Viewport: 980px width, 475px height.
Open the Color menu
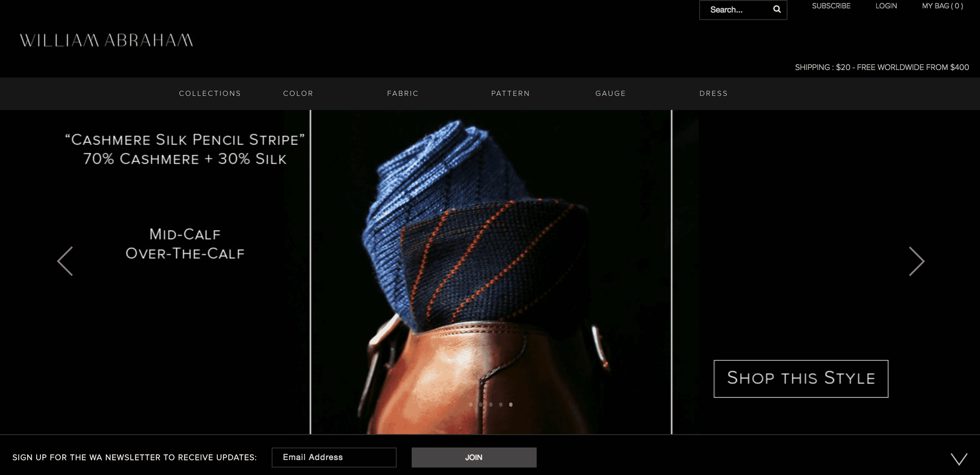298,93
